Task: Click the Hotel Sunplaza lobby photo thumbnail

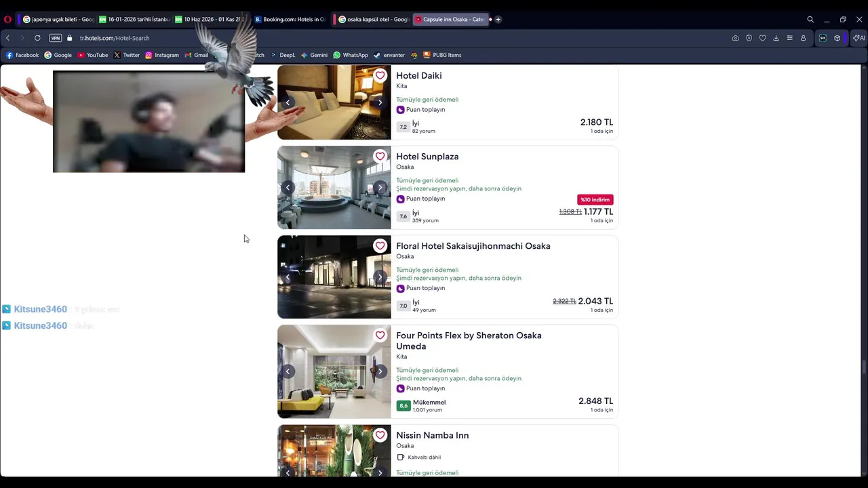Action: [x=334, y=187]
